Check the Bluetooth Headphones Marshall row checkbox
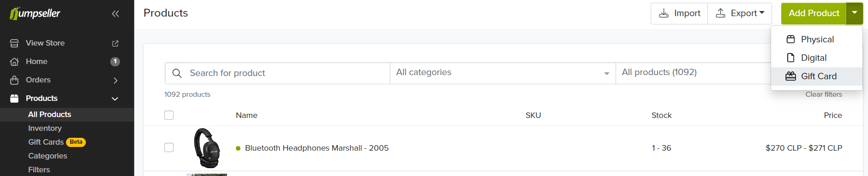 coord(169,147)
